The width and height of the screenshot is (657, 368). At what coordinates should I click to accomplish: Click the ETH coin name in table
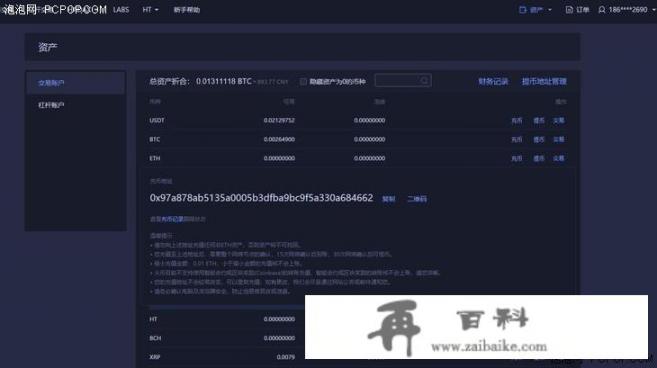[155, 158]
